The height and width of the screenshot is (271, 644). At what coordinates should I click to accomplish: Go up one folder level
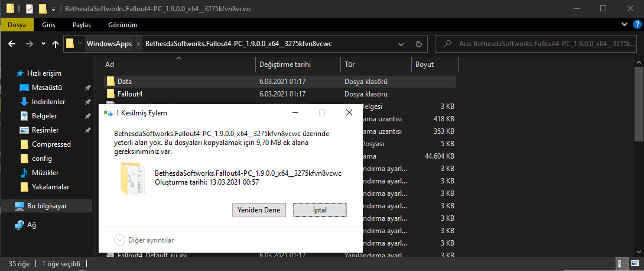(56, 44)
